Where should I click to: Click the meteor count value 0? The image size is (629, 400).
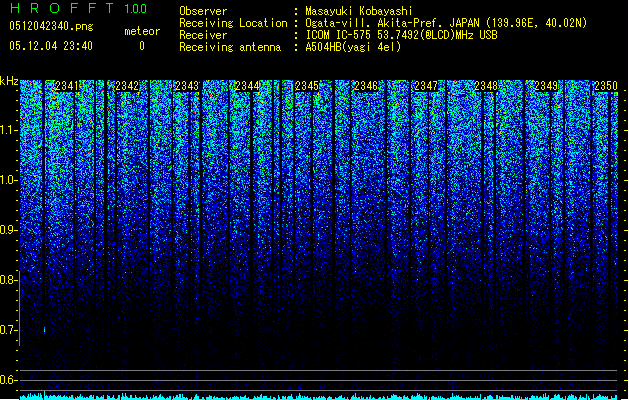point(142,46)
